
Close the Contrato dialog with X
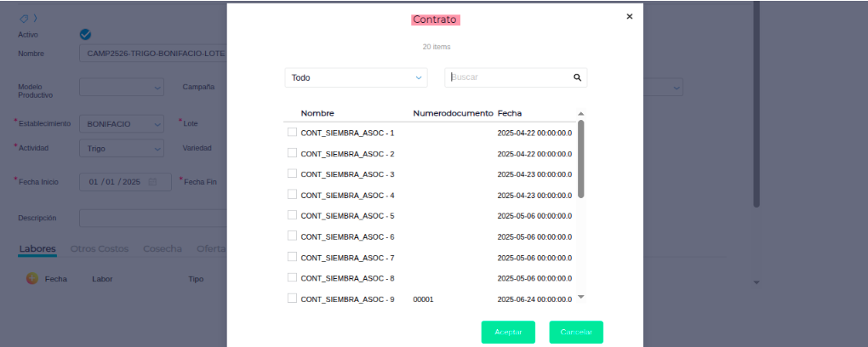[629, 16]
